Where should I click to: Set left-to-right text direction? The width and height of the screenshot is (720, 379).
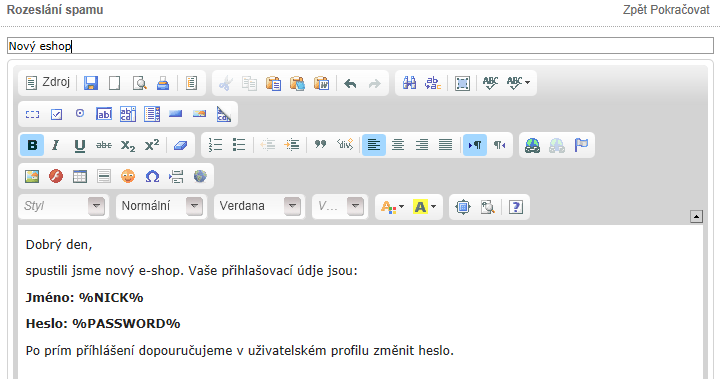tap(475, 145)
